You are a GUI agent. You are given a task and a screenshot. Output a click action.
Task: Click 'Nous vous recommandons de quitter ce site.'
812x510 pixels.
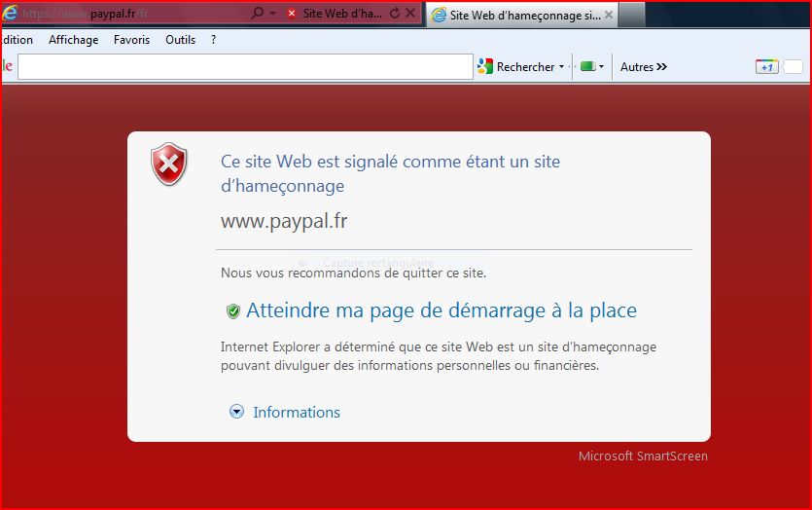click(353, 273)
